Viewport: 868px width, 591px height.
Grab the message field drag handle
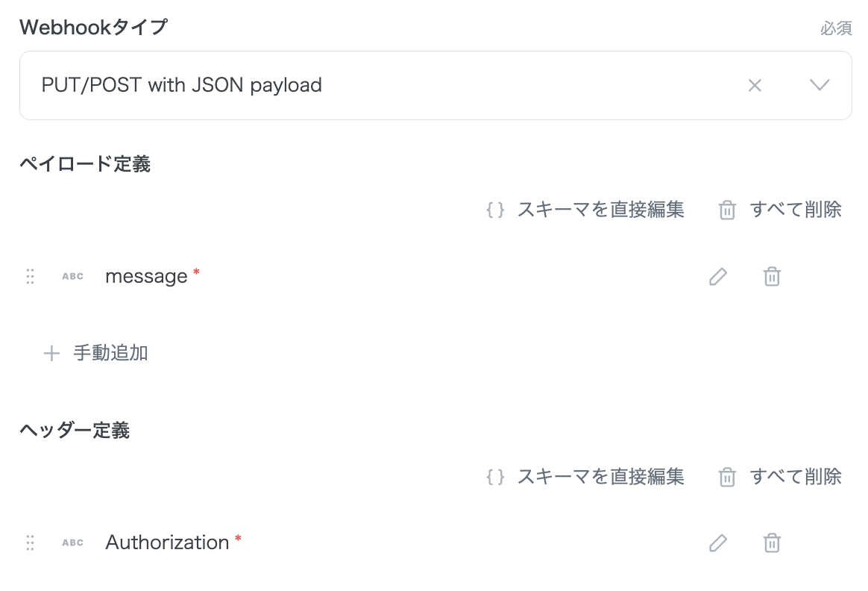point(31,277)
